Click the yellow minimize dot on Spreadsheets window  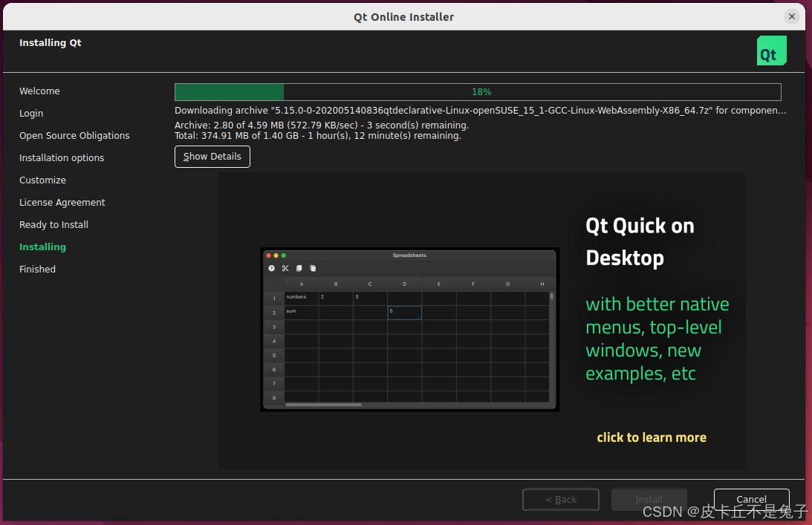click(x=276, y=255)
